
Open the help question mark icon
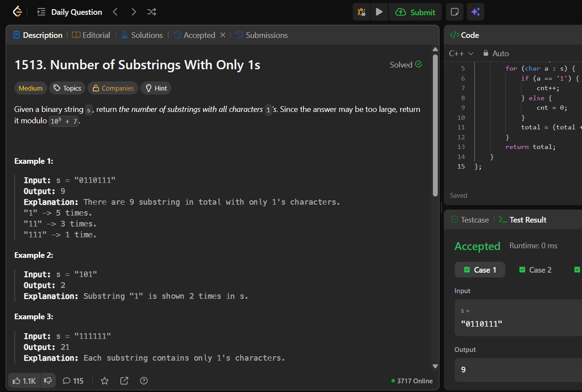tap(144, 381)
